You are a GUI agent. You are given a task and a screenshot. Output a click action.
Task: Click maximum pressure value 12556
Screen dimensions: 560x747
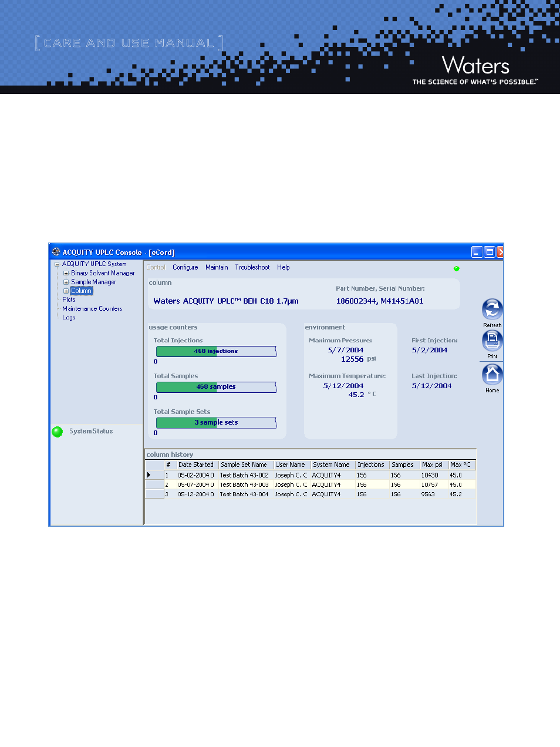352,359
